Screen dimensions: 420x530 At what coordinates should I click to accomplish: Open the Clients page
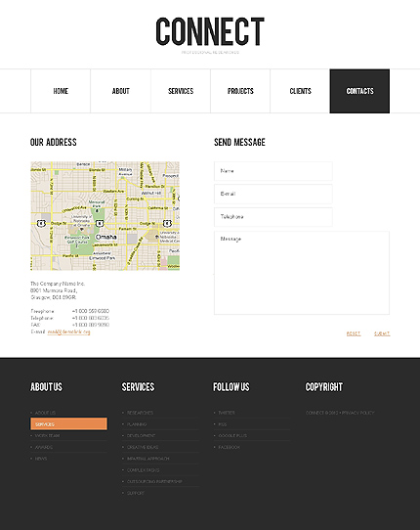[300, 91]
